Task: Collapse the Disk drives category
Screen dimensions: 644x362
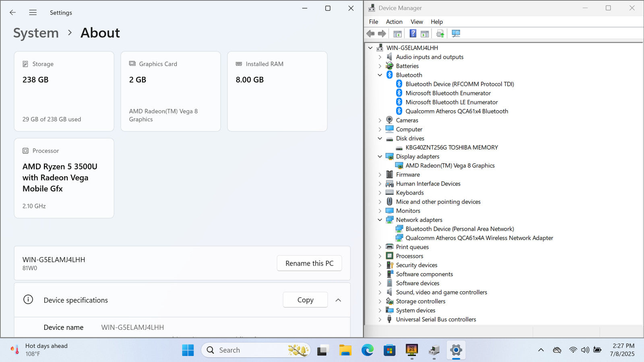Action: pyautogui.click(x=380, y=138)
